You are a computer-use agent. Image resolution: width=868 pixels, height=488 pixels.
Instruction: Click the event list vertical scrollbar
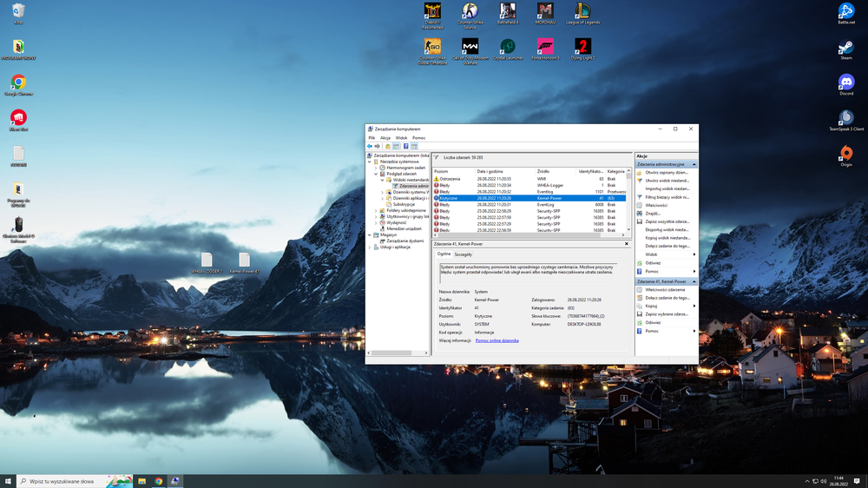628,200
